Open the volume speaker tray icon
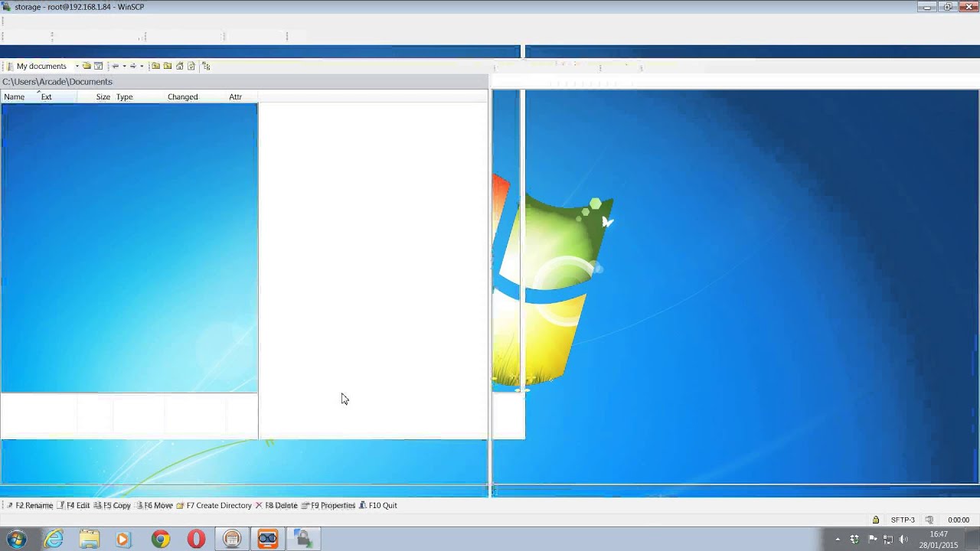 (x=903, y=540)
